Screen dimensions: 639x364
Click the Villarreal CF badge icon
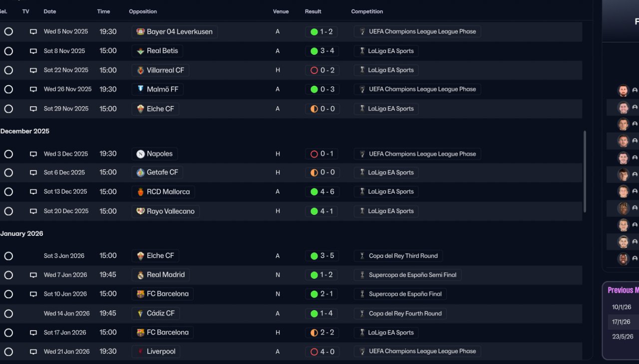[140, 70]
